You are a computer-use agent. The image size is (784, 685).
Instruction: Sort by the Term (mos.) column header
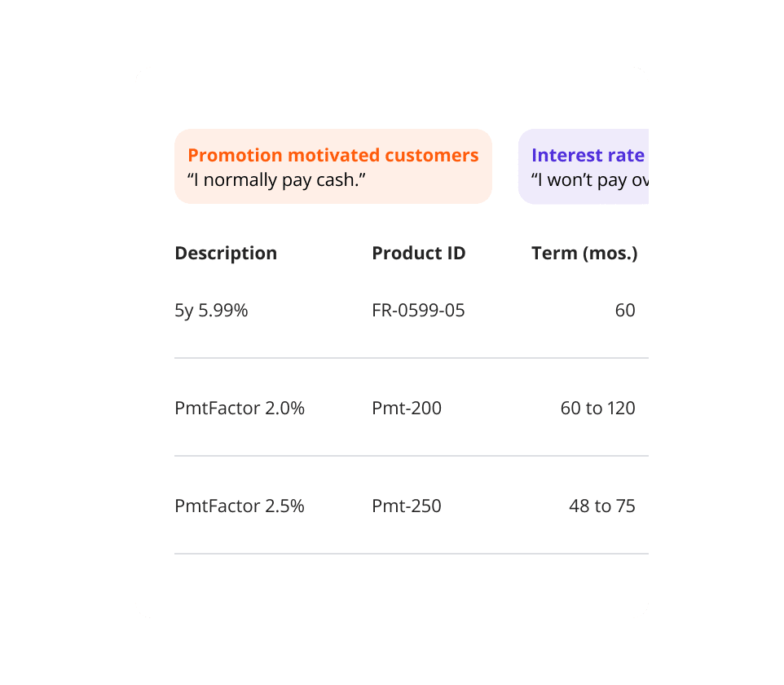(x=584, y=253)
